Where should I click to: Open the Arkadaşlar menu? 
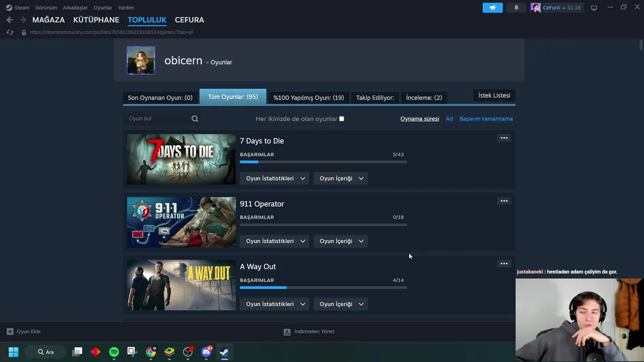(x=75, y=8)
